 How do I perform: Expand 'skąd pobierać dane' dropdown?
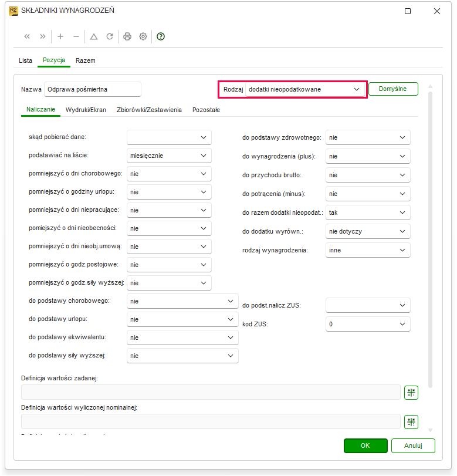tap(169, 137)
